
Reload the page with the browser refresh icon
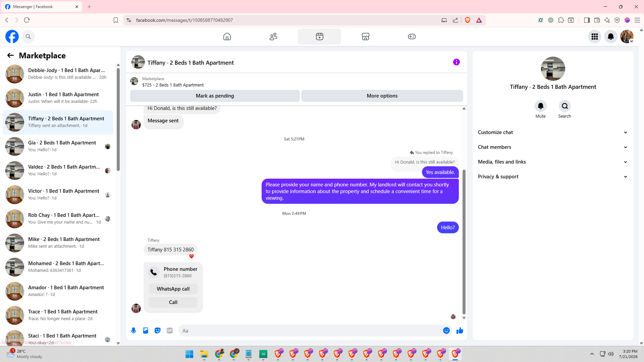27,20
